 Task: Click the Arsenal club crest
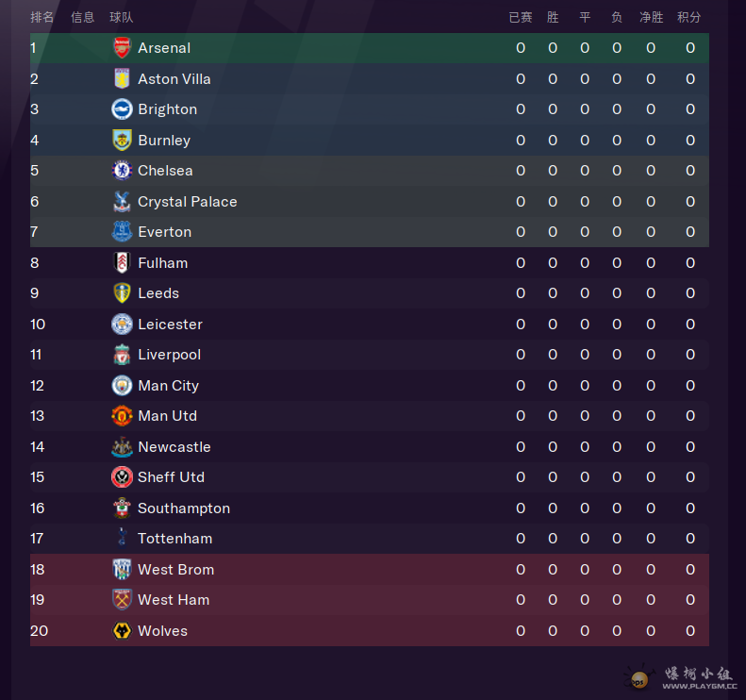[x=122, y=48]
